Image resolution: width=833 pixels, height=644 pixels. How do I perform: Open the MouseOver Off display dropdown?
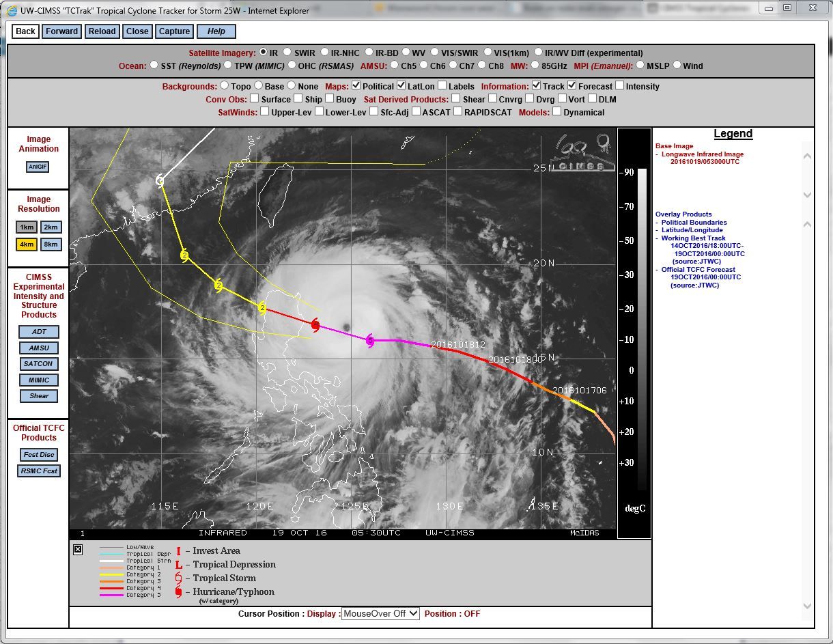point(380,613)
